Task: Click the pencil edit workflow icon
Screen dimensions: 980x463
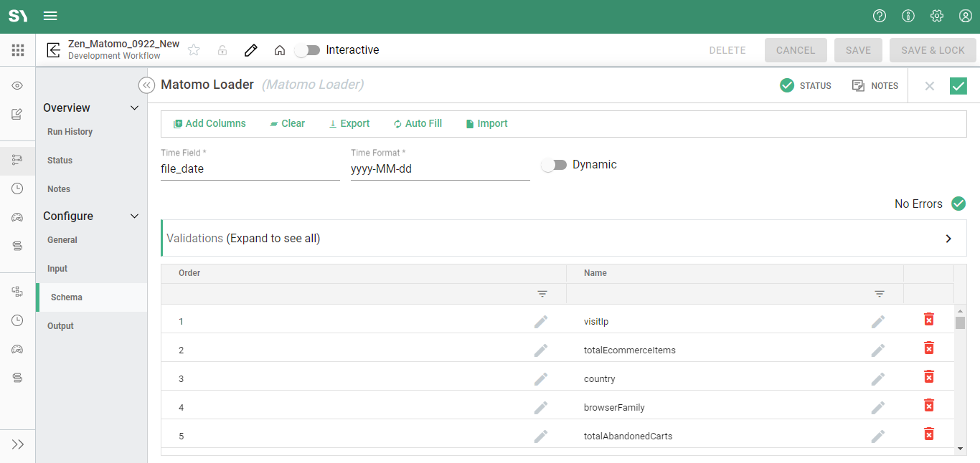Action: tap(250, 50)
